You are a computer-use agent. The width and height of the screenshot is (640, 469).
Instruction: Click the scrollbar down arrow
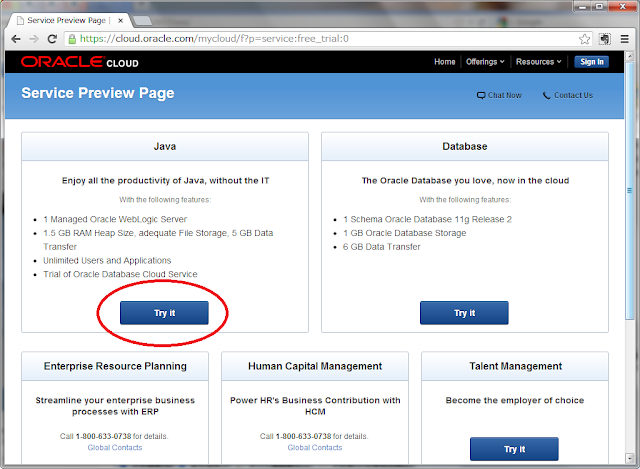[630, 458]
